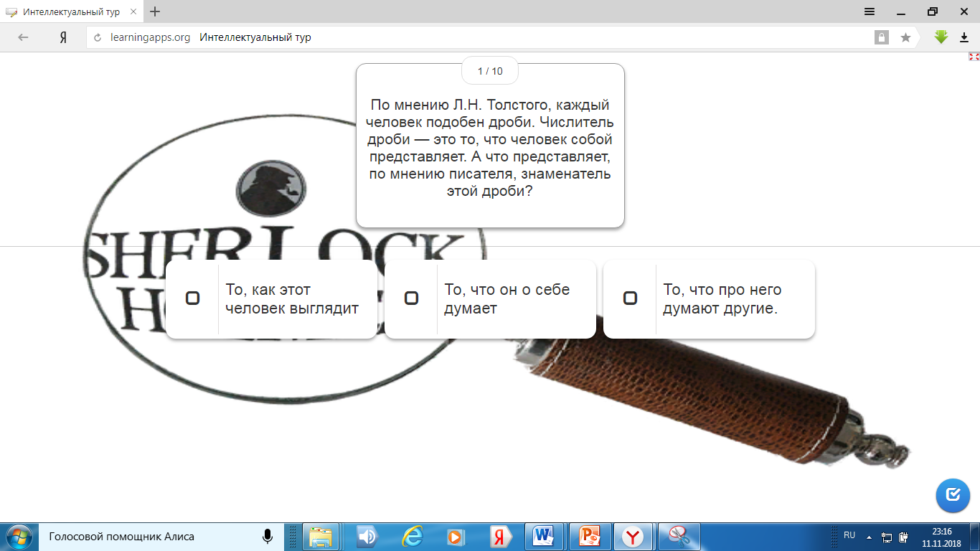
Task: Click the Alisa voice assistant microphone
Action: click(x=268, y=536)
